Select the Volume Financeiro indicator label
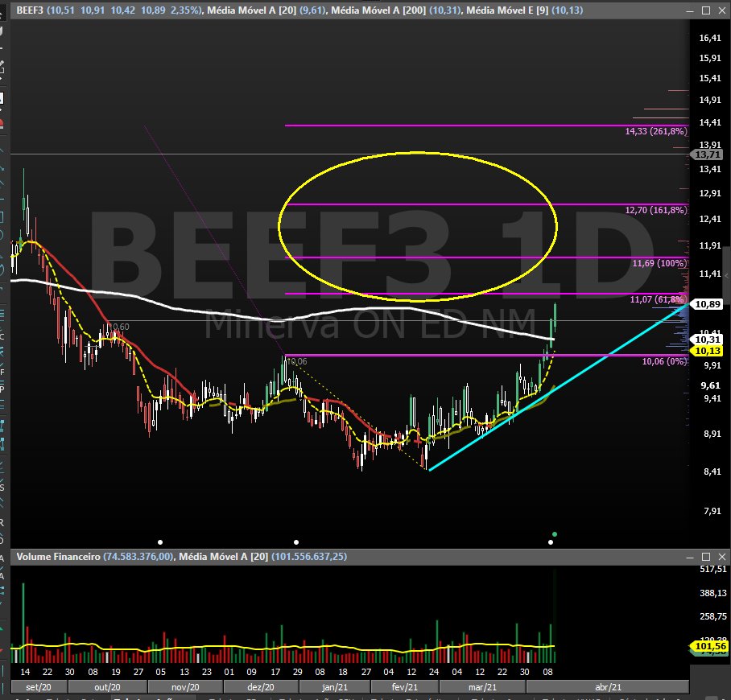This screenshot has height=700, width=731. click(58, 557)
